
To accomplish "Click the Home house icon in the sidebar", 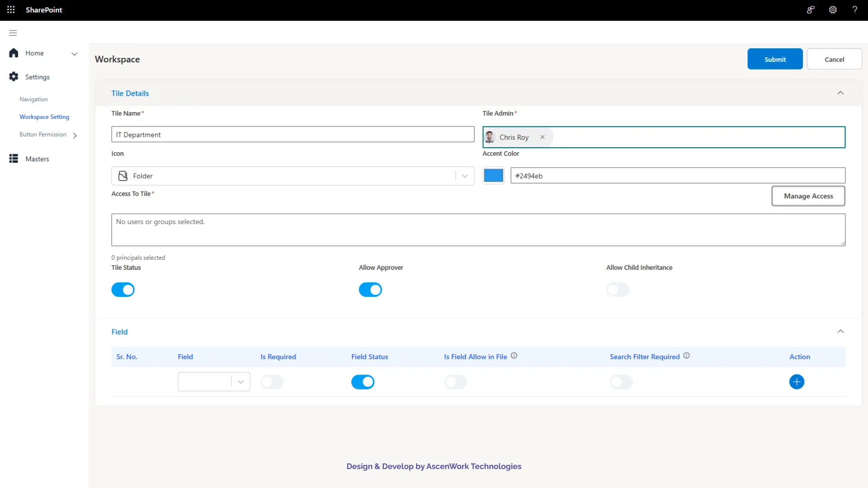I will [x=14, y=53].
